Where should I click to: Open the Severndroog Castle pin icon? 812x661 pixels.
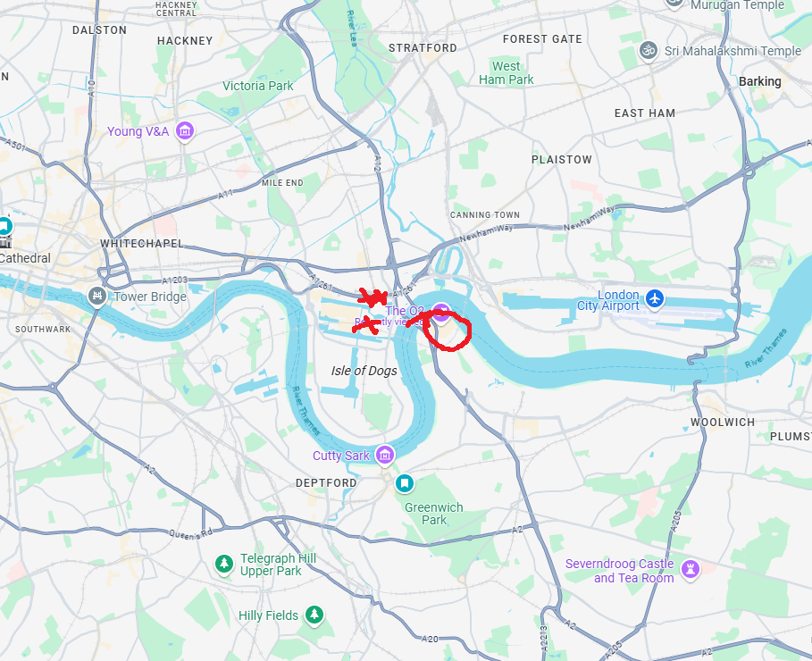pyautogui.click(x=691, y=569)
